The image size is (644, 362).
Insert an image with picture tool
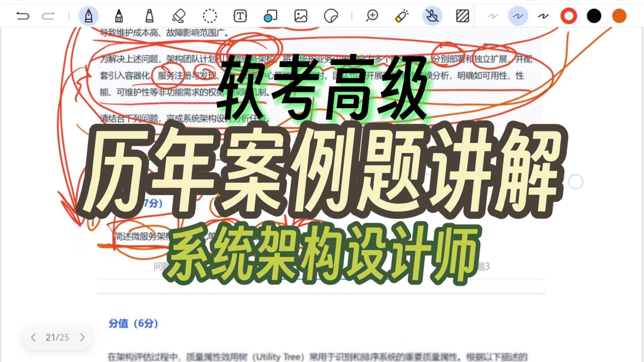(x=301, y=16)
